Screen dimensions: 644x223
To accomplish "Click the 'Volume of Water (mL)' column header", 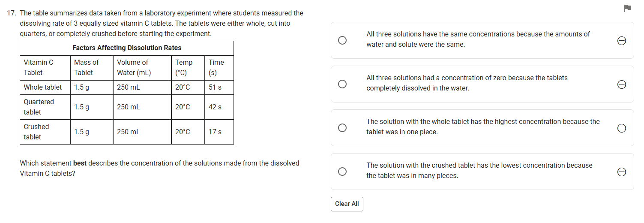I will [134, 67].
